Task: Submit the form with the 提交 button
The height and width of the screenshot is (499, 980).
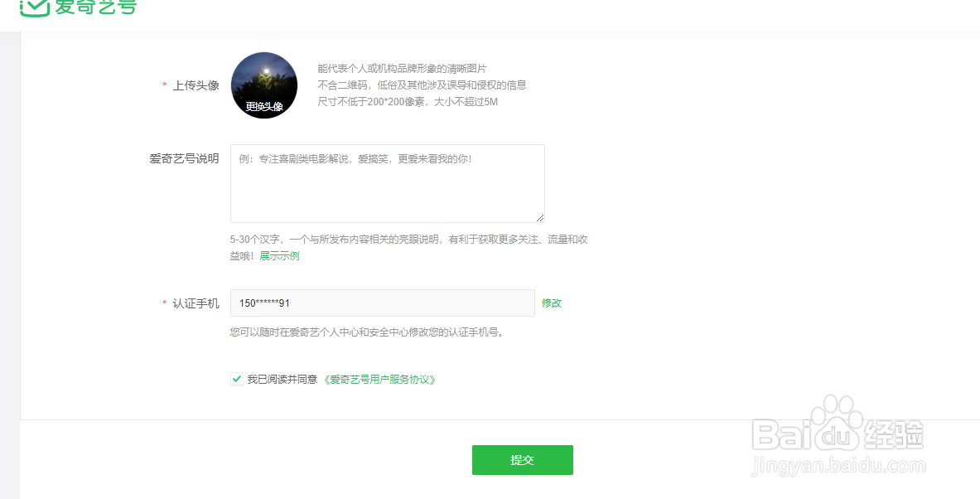Action: (523, 460)
